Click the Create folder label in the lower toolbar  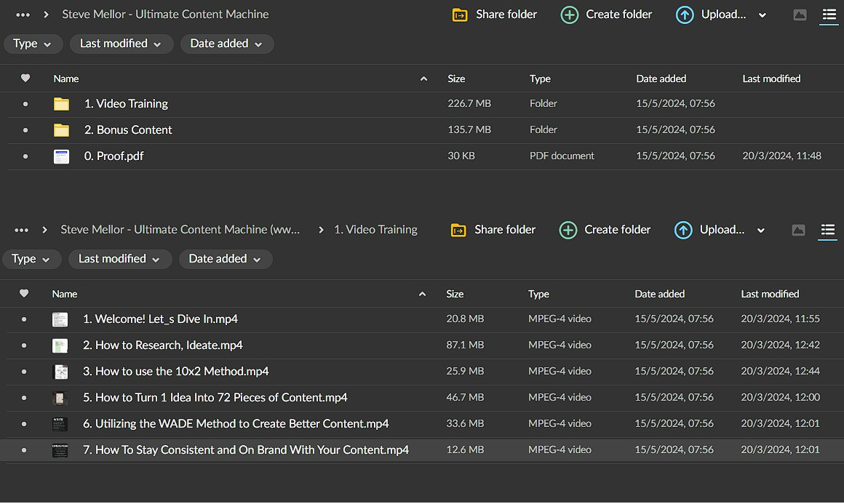pyautogui.click(x=618, y=230)
